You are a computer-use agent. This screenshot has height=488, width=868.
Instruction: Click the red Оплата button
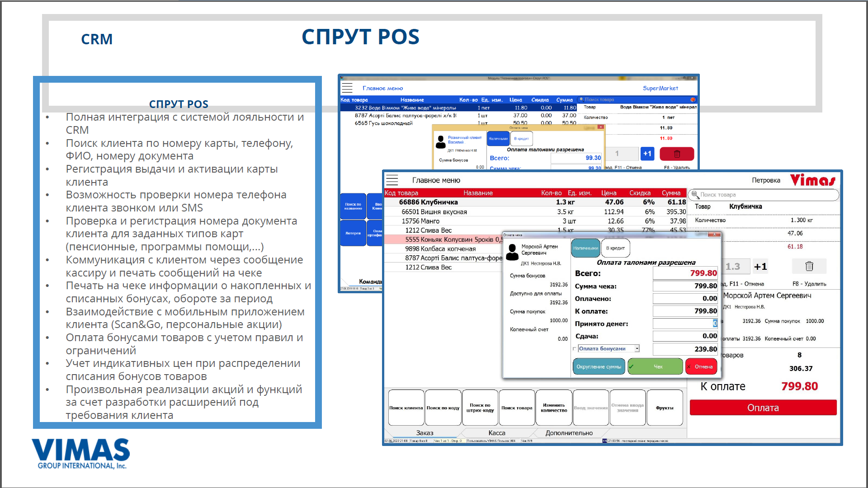(763, 408)
